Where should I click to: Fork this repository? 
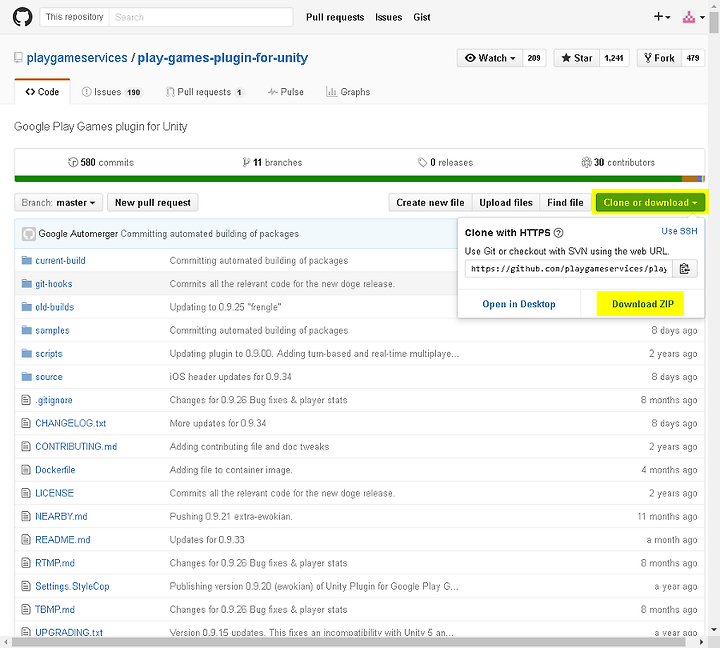click(659, 58)
